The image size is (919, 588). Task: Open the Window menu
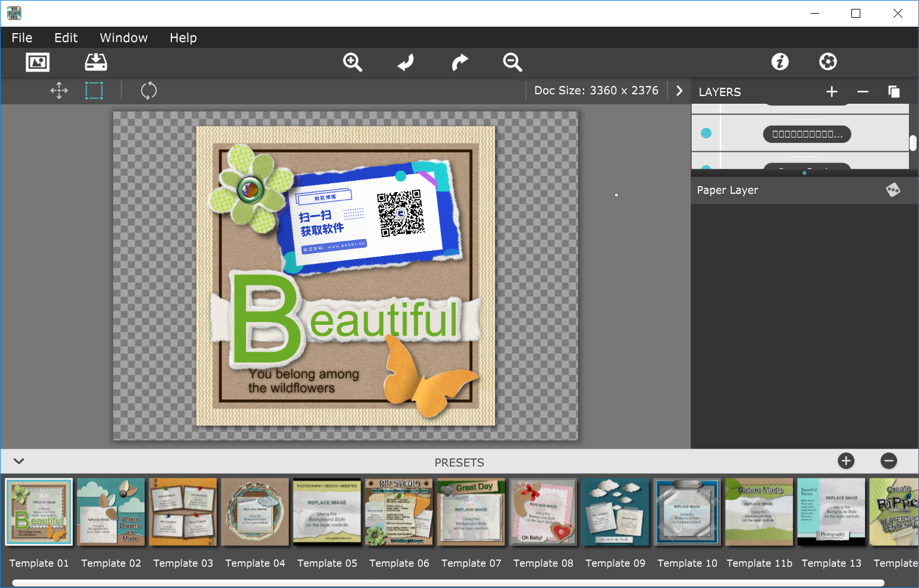click(123, 38)
